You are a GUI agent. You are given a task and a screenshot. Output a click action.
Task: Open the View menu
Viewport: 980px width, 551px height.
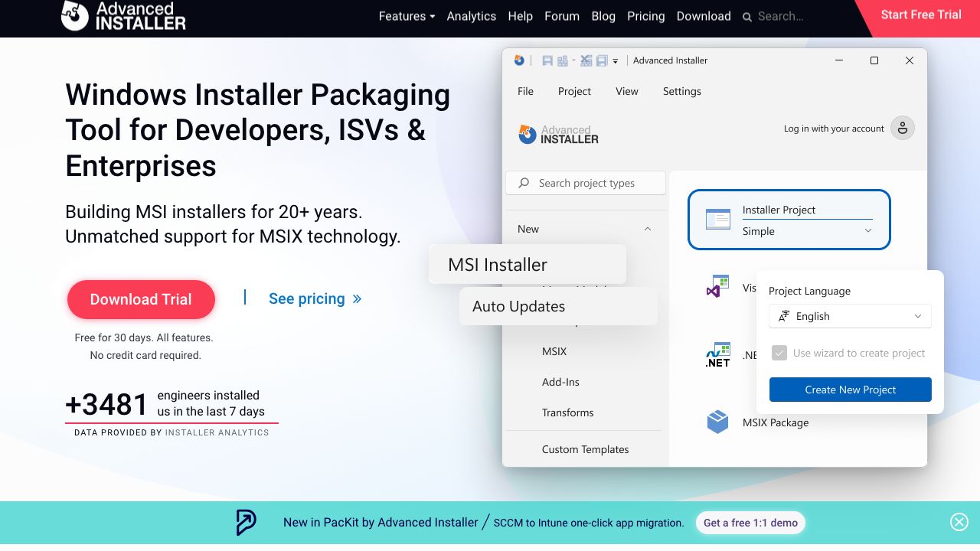[x=626, y=91]
